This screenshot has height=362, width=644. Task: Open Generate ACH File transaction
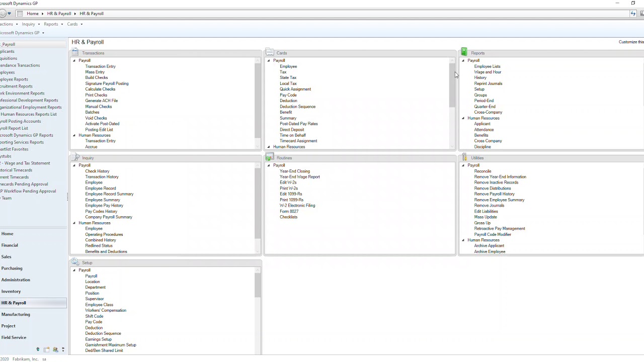(x=101, y=101)
